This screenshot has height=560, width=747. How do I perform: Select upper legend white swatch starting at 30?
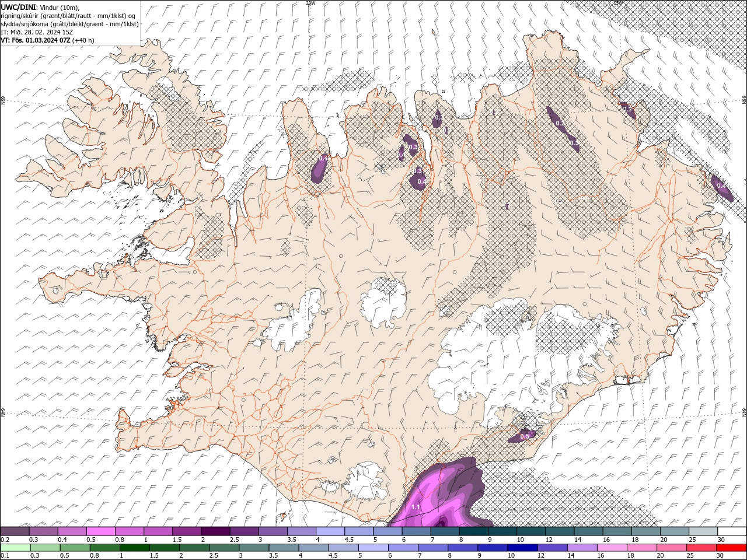pos(732,531)
